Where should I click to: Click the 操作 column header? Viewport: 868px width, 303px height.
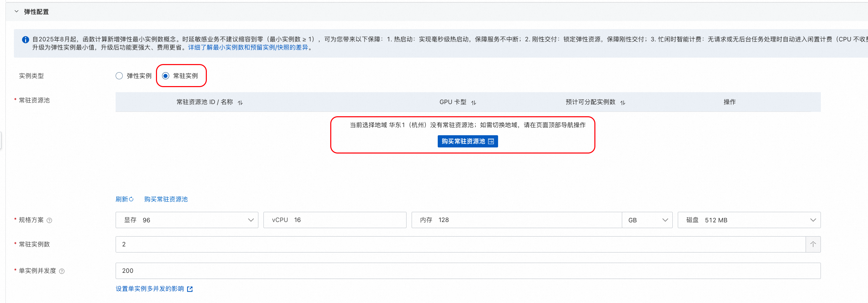pyautogui.click(x=729, y=102)
